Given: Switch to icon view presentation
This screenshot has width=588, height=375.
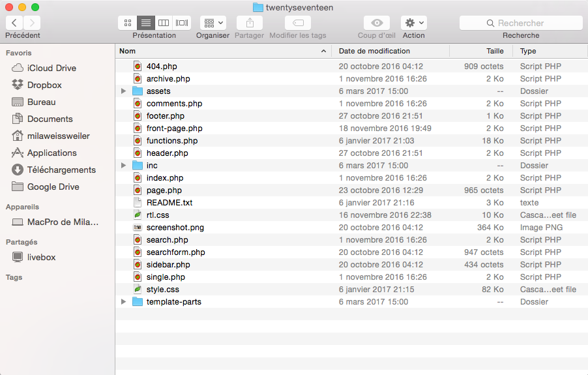Looking at the screenshot, I should pos(128,23).
